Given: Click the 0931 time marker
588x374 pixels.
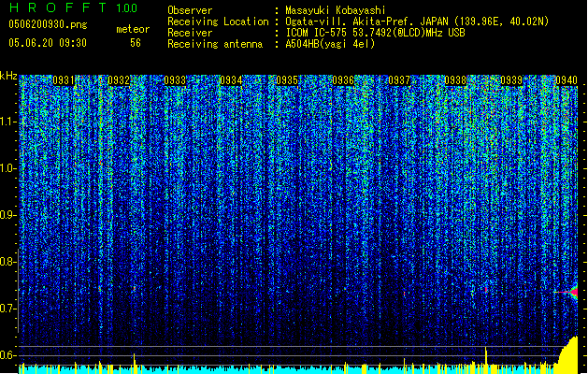Looking at the screenshot, I should coord(63,80).
